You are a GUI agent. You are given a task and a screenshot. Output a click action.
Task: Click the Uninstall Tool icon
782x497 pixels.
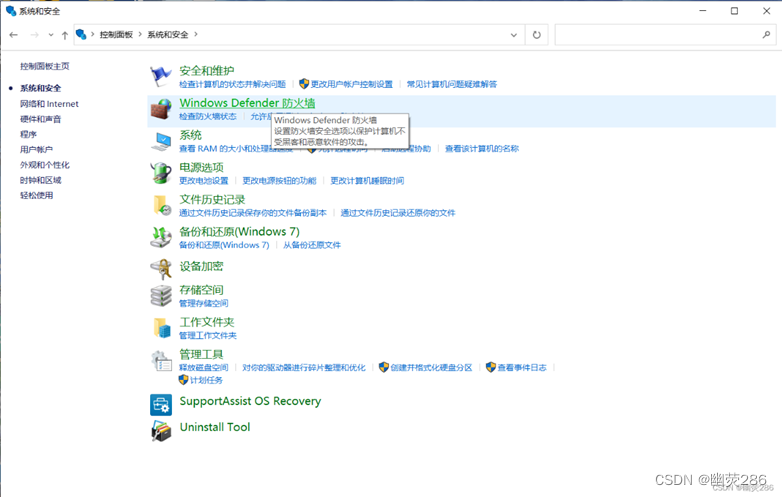(x=161, y=431)
